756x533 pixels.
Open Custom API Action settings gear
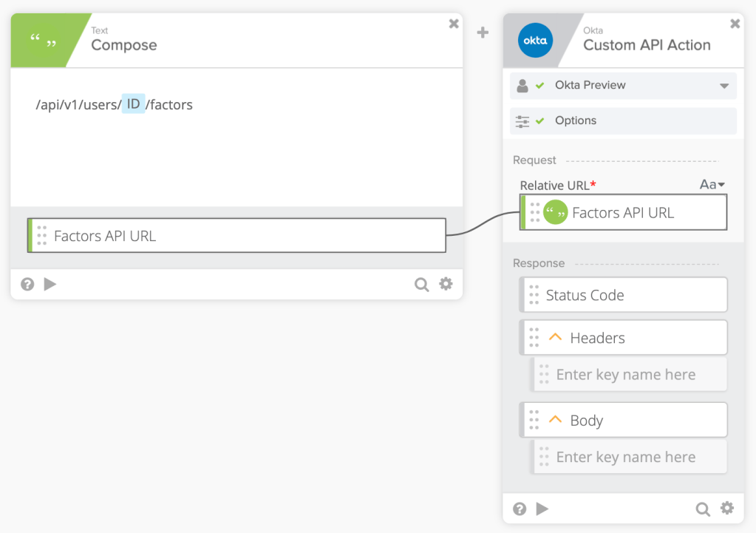tap(727, 508)
